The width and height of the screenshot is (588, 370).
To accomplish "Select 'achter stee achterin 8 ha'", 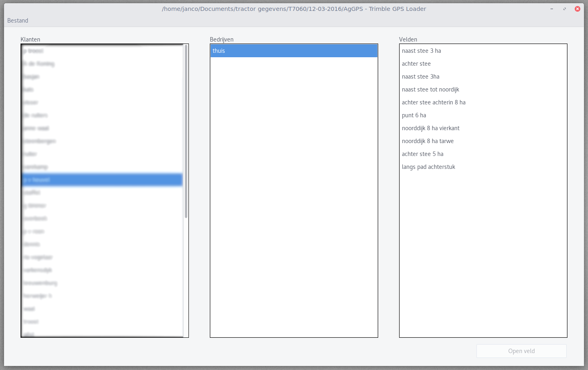I will [433, 102].
